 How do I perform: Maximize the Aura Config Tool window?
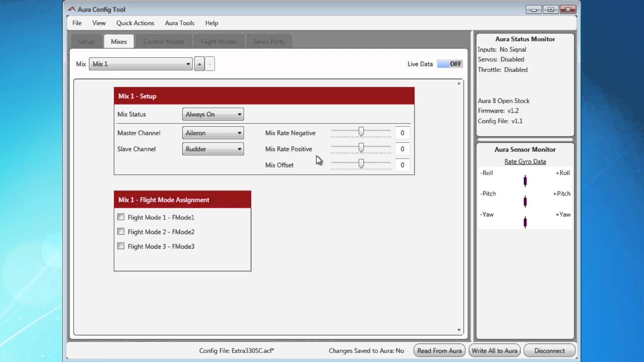[x=551, y=9]
